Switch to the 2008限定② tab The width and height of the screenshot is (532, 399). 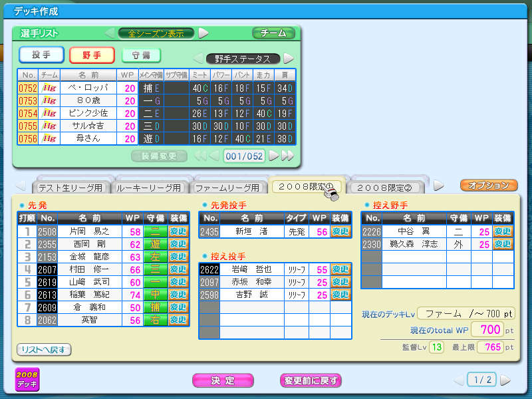[x=386, y=188]
